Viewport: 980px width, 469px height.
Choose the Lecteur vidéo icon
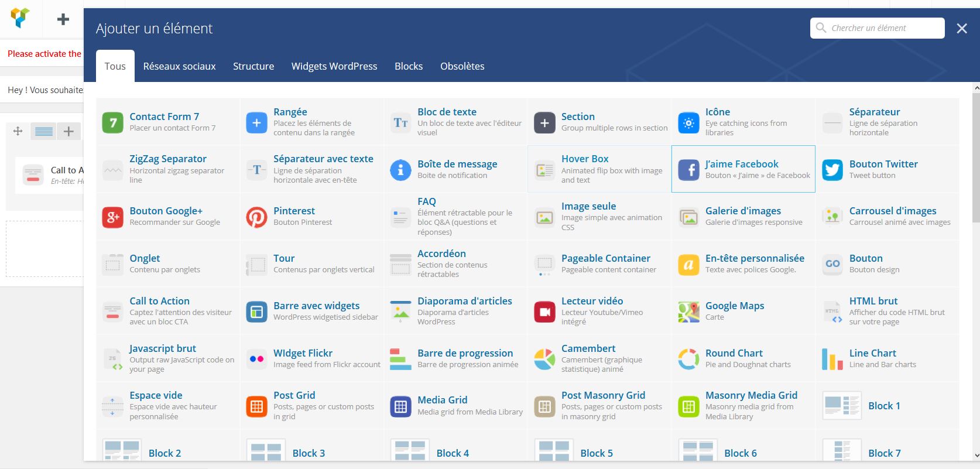544,312
